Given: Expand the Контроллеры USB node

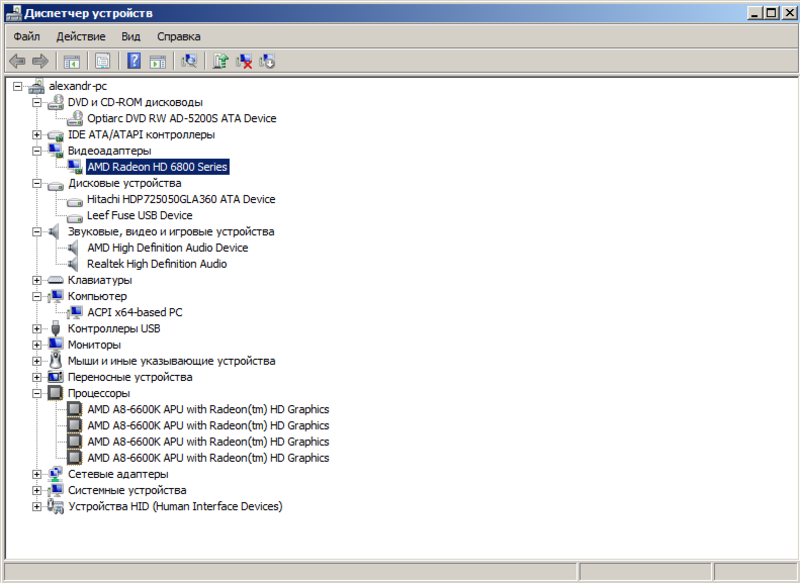Looking at the screenshot, I should (x=36, y=328).
